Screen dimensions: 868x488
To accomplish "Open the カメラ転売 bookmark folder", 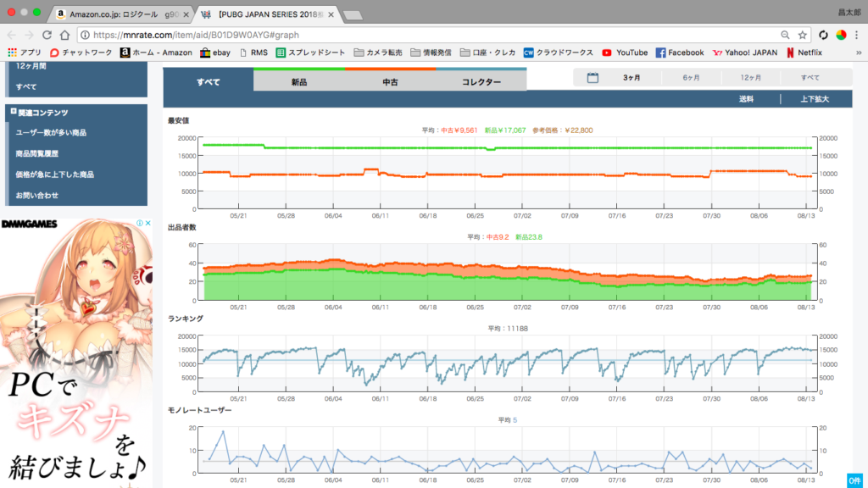I will click(378, 53).
